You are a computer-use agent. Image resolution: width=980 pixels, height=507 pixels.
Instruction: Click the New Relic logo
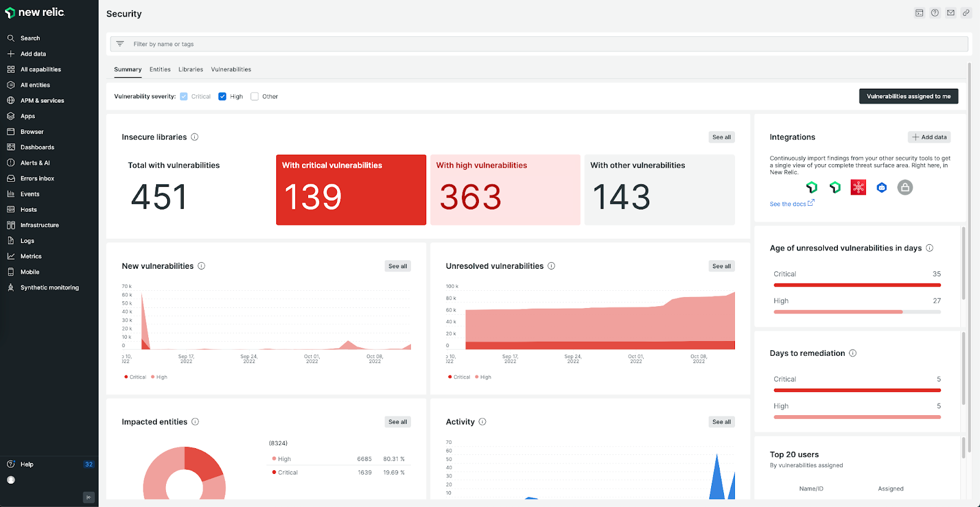click(x=35, y=12)
